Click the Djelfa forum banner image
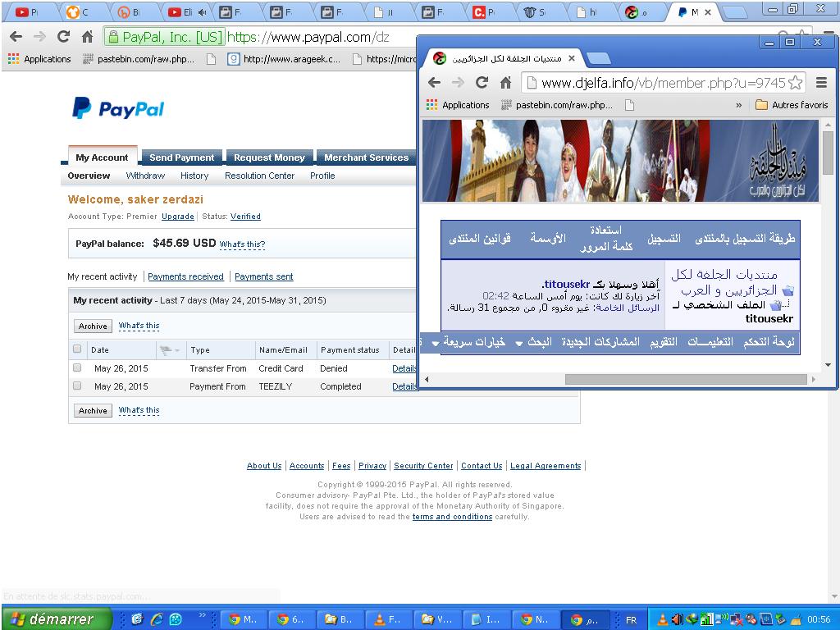The width and height of the screenshot is (840, 630). coord(620,161)
